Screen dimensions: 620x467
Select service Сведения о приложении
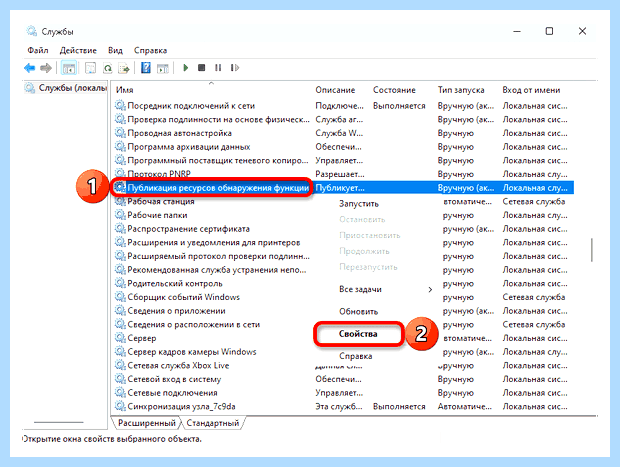176,311
